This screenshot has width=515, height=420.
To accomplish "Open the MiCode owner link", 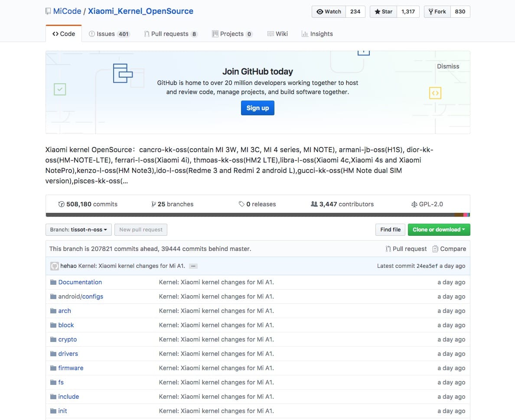I will [x=67, y=11].
